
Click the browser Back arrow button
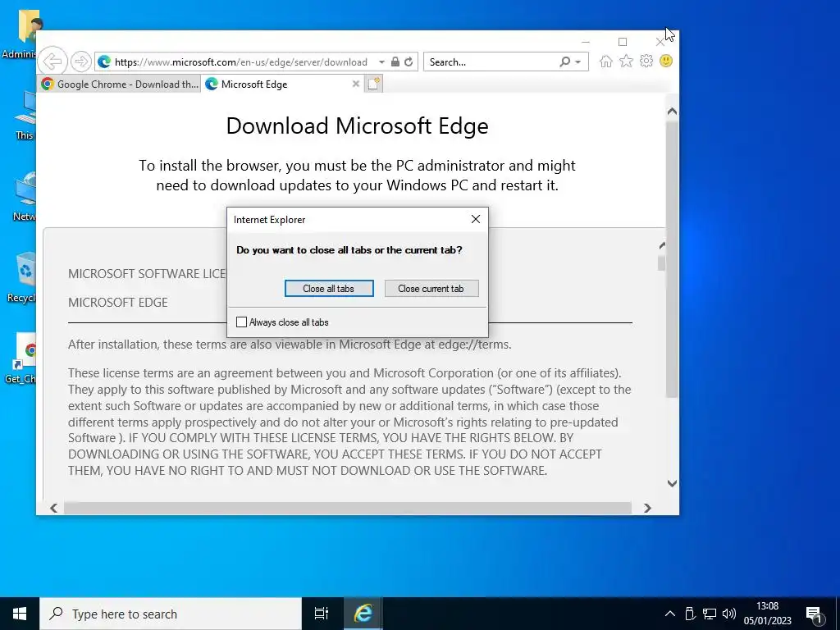click(x=52, y=62)
